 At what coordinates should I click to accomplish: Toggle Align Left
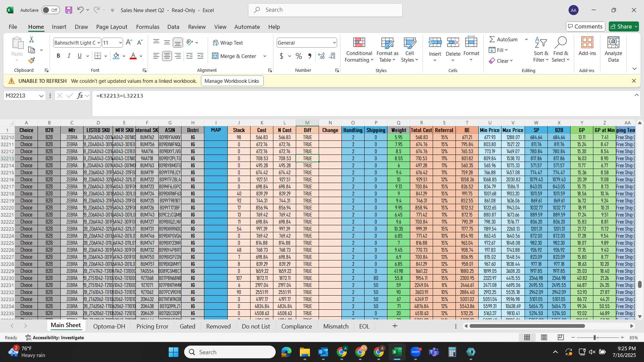pos(156,56)
